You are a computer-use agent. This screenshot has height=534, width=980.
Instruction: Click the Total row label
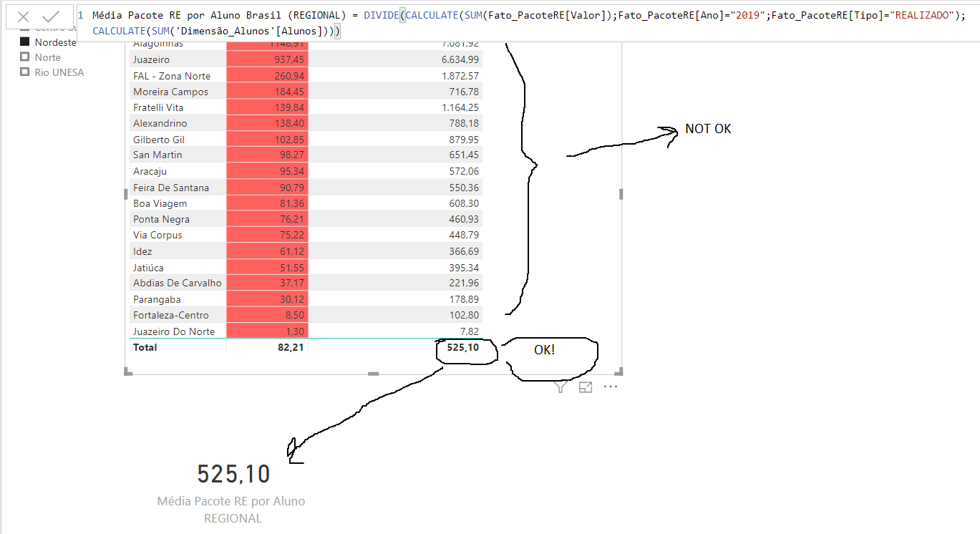pos(145,347)
